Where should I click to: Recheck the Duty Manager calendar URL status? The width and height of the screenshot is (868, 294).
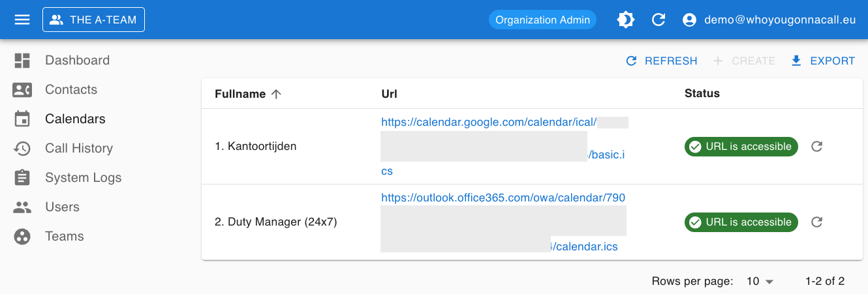816,222
